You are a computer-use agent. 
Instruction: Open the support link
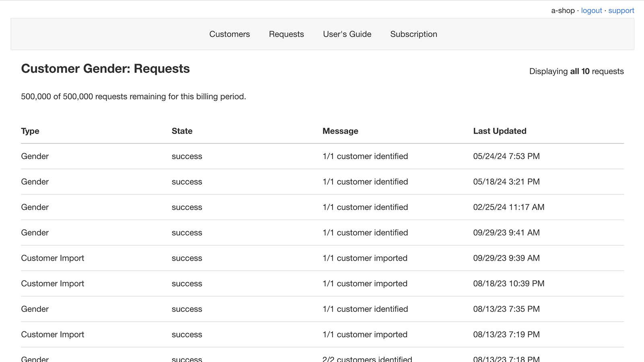pyautogui.click(x=621, y=10)
